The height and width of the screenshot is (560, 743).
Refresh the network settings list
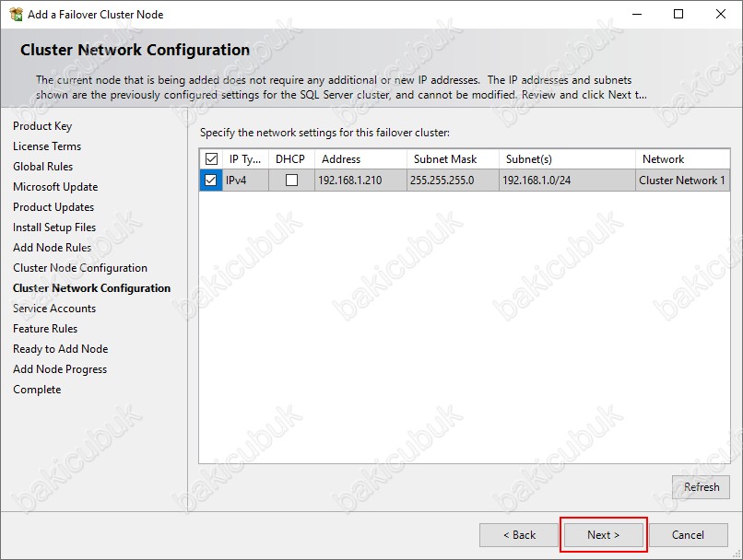click(701, 486)
